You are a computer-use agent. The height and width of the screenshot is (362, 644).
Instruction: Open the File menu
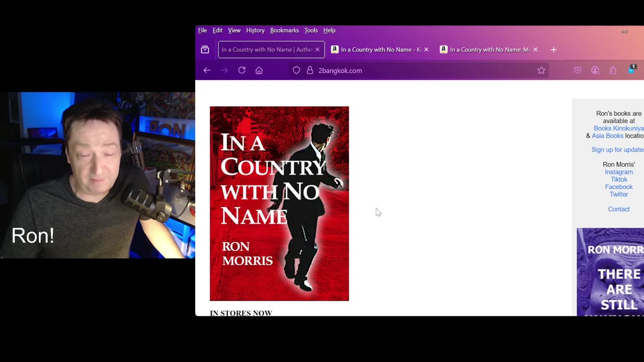coord(202,30)
